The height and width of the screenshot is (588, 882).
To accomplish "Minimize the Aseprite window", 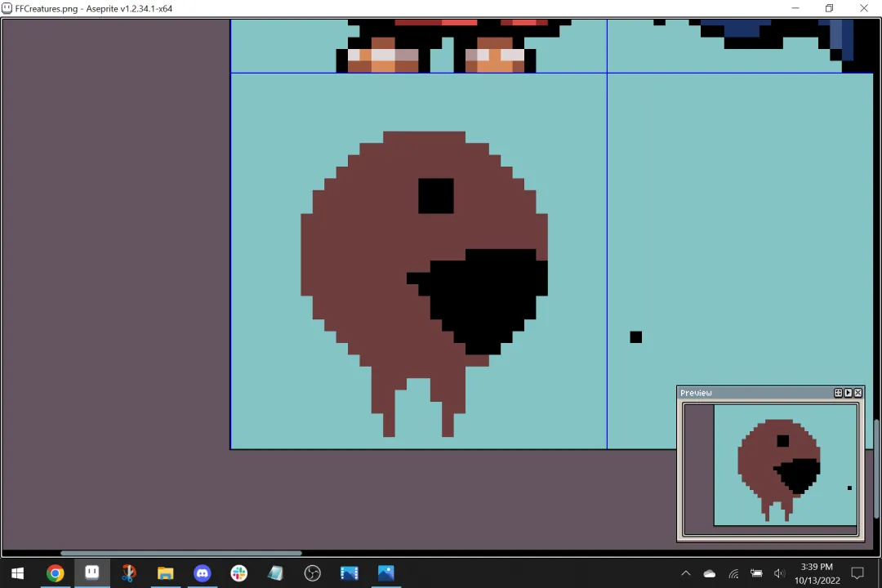I will [795, 8].
